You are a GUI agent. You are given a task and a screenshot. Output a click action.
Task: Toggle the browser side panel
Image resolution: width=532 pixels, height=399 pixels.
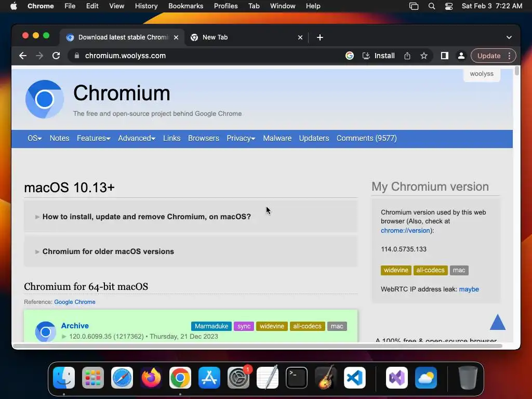(445, 56)
